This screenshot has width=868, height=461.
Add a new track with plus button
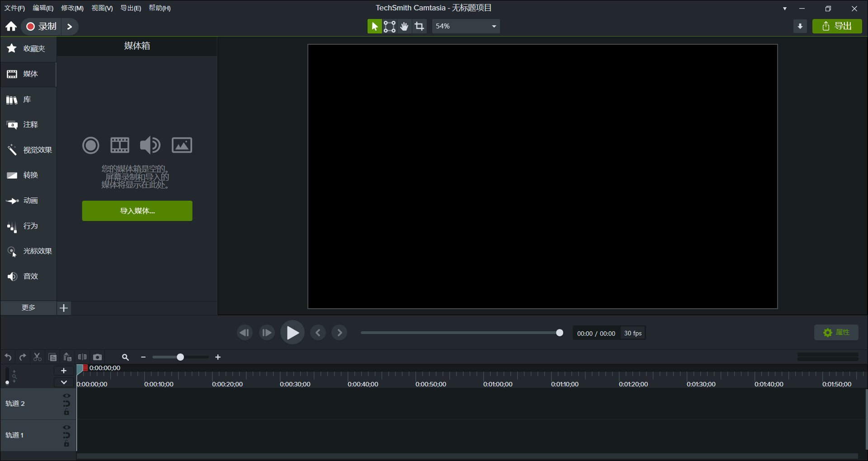click(64, 371)
